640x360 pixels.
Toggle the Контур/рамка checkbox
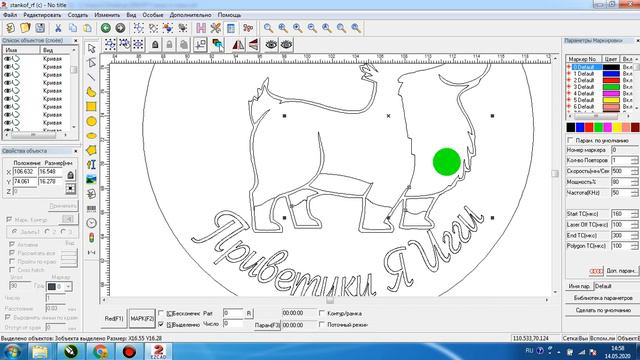click(x=322, y=313)
